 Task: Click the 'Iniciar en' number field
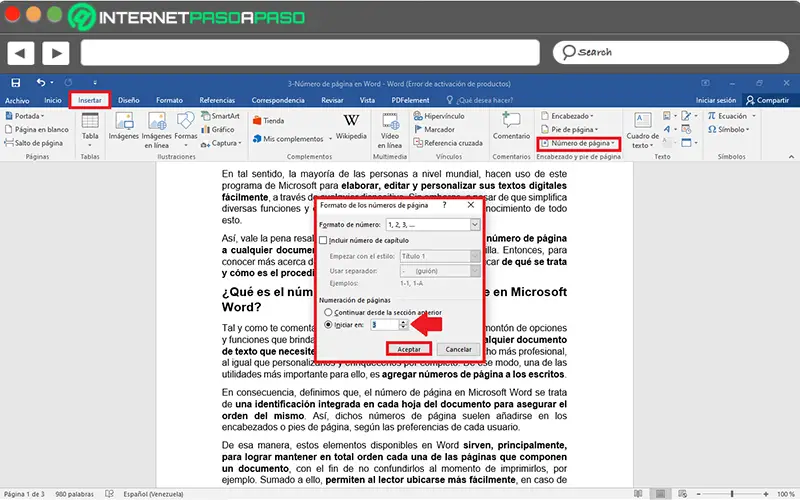tap(384, 324)
